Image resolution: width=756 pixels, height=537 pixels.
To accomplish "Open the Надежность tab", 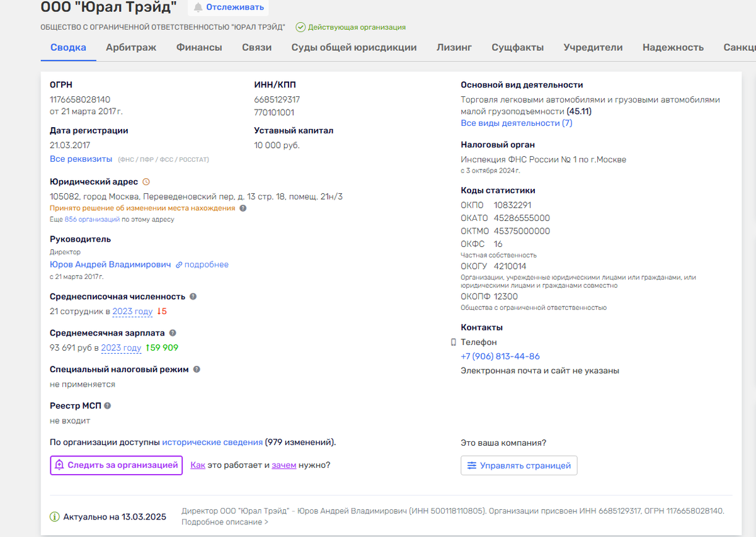I will [x=673, y=47].
